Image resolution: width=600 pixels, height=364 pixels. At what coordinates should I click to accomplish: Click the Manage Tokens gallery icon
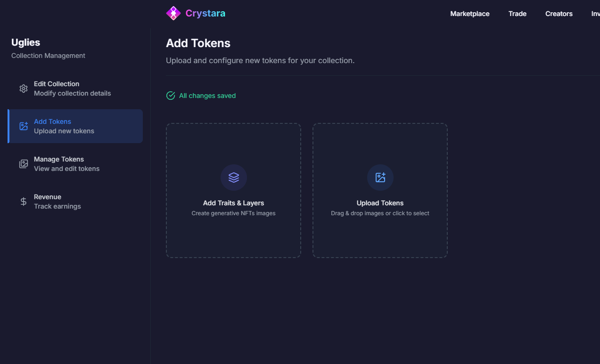coord(24,164)
